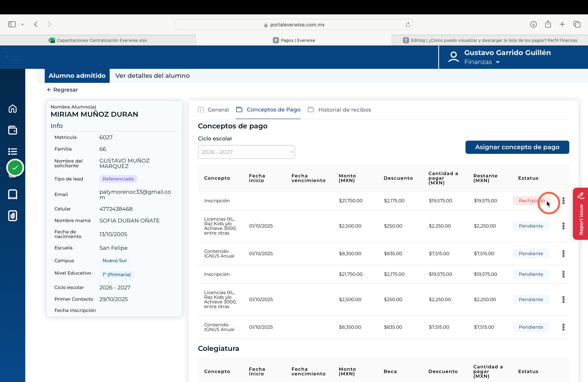The image size is (588, 382).
Task: Open the home icon in sidebar
Action: pos(13,109)
